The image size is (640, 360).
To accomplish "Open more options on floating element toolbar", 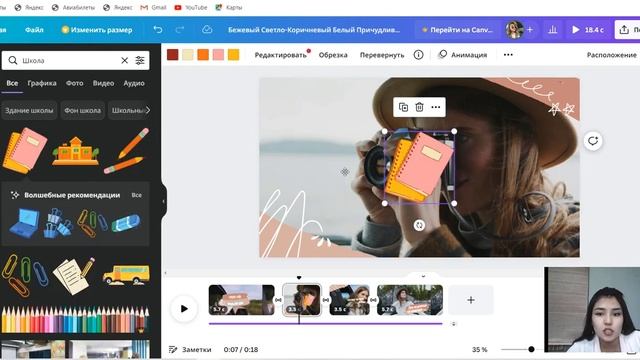I will [436, 107].
